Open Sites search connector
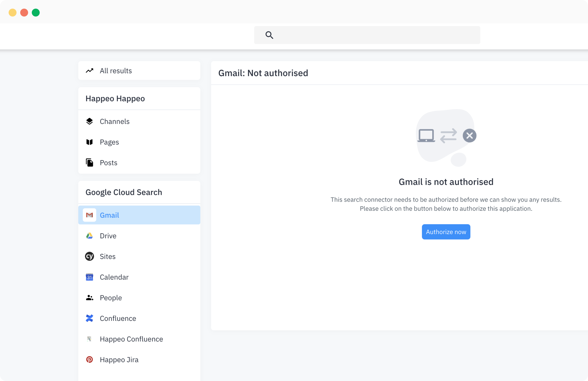This screenshot has height=381, width=588. coord(139,257)
